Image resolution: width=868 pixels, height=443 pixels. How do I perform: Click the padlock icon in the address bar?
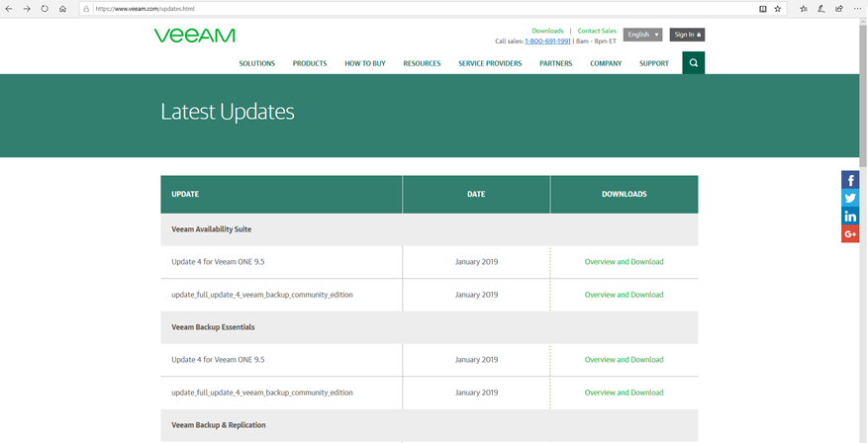(86, 10)
